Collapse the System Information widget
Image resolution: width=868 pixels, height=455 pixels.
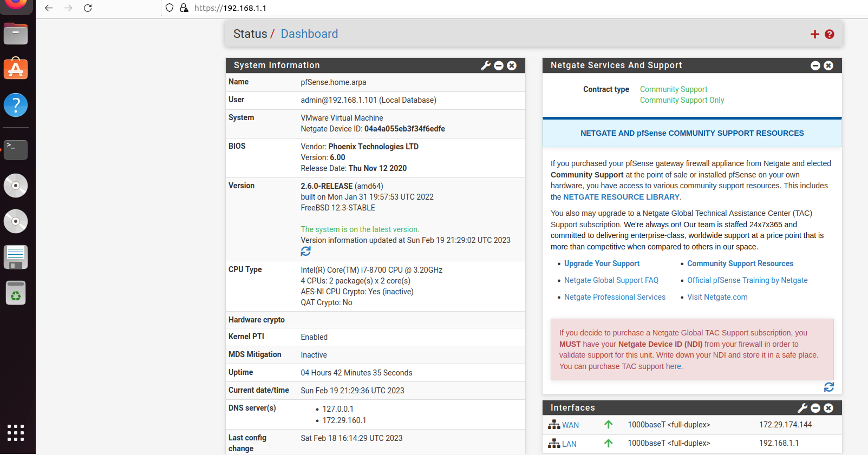point(499,65)
